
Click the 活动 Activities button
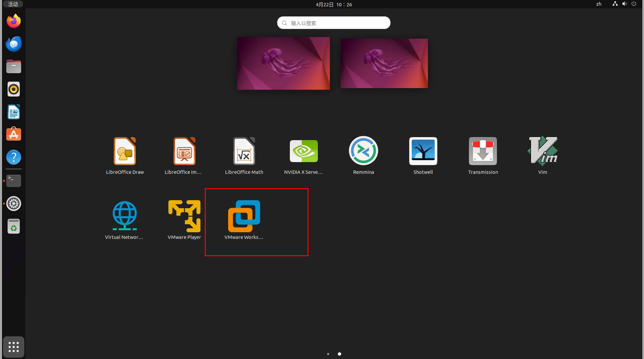pyautogui.click(x=13, y=4)
